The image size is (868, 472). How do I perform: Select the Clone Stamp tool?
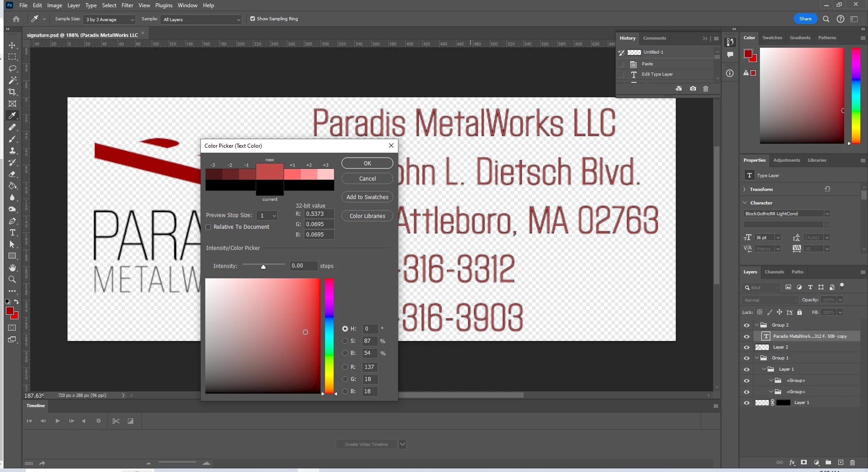pyautogui.click(x=12, y=150)
